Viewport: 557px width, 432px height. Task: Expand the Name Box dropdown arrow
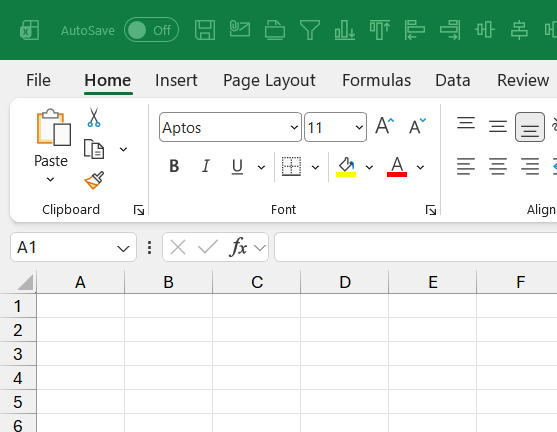click(123, 248)
